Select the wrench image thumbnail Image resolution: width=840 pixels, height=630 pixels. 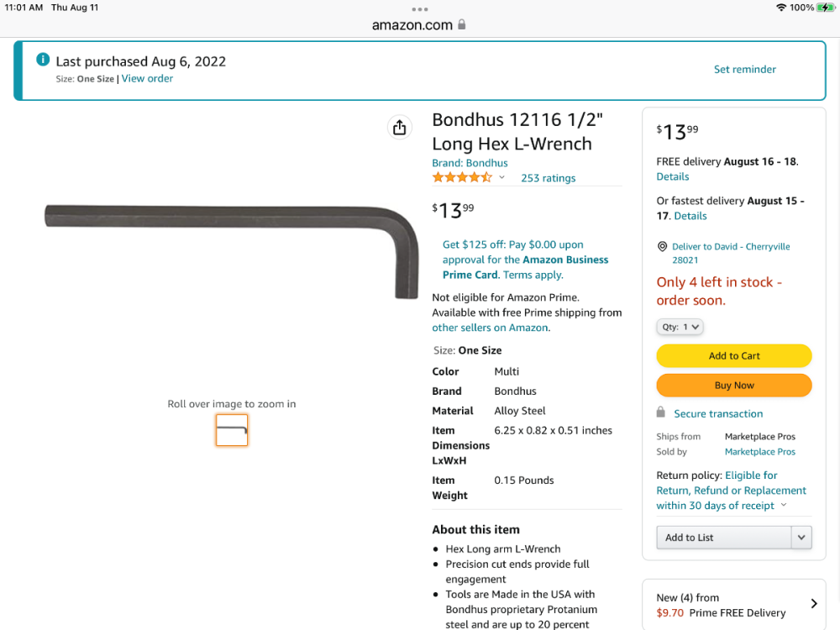(x=232, y=430)
